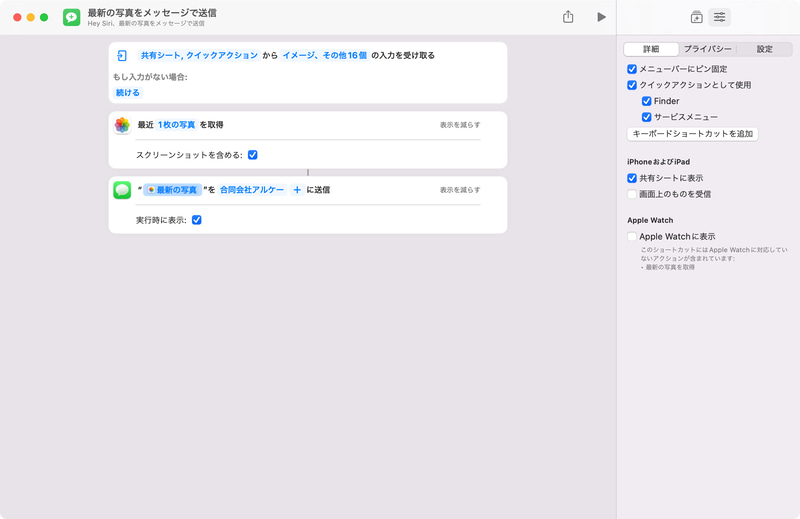This screenshot has width=800, height=519.
Task: Open the 続ける no-input behavior dropdown
Action: tap(128, 92)
